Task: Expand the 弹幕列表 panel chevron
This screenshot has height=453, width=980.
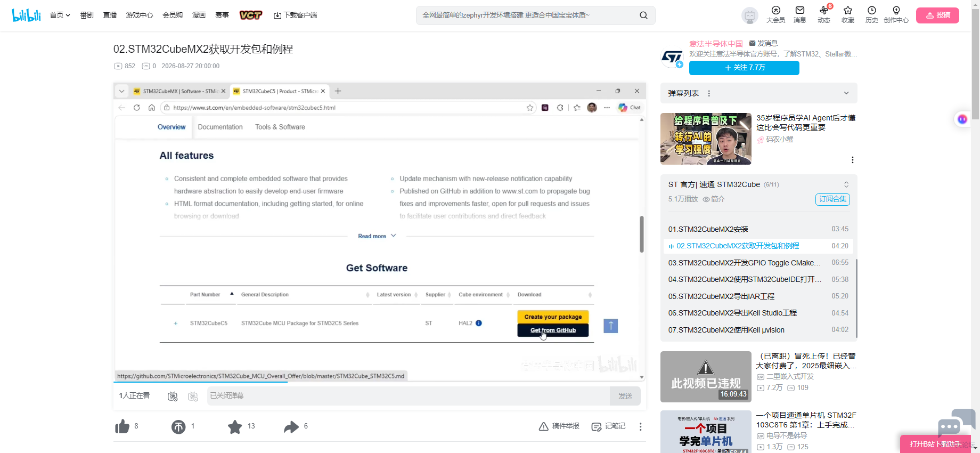Action: (x=846, y=93)
